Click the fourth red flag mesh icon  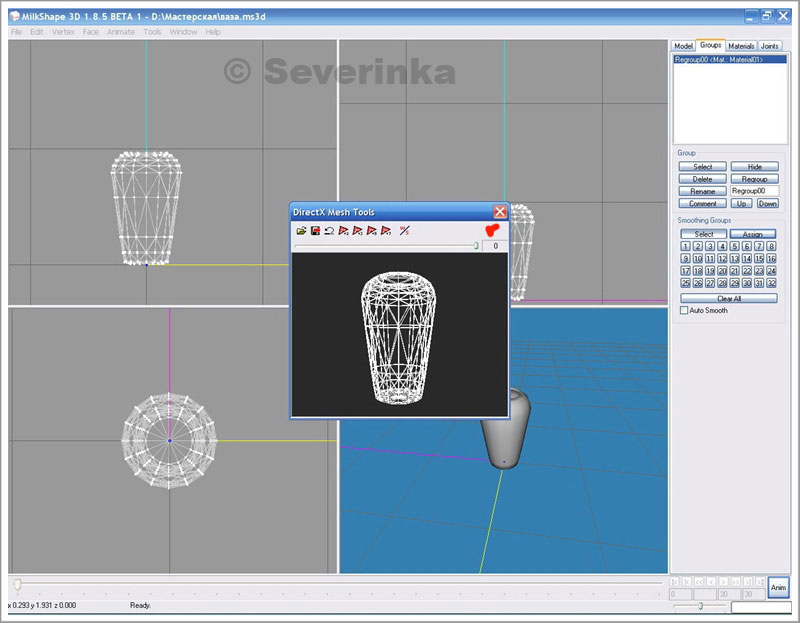(x=385, y=231)
